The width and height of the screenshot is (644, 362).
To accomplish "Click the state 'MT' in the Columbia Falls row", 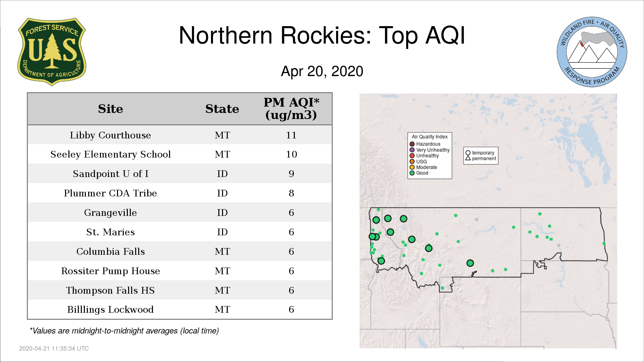I will coord(222,251).
